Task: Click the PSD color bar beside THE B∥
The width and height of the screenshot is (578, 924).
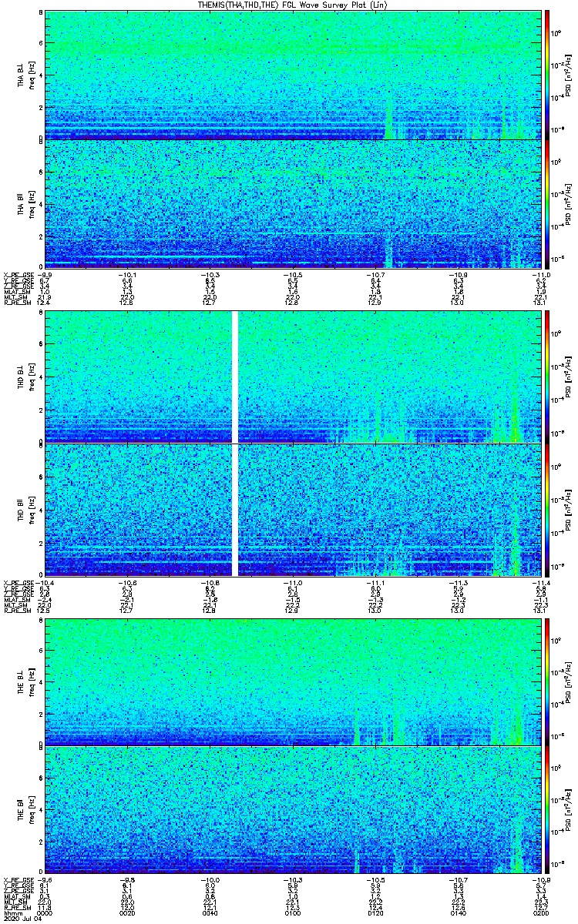Action: tap(547, 808)
